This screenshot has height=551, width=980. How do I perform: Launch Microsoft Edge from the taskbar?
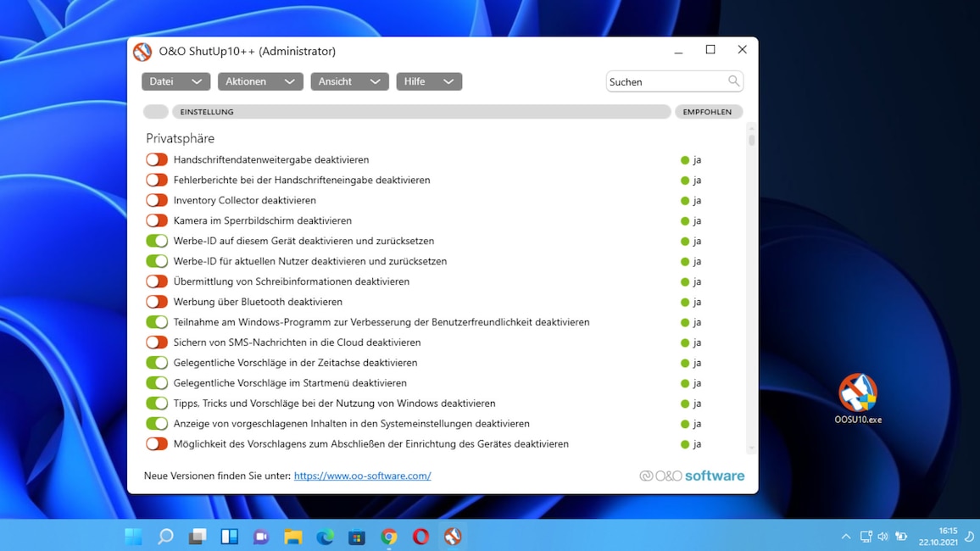(x=325, y=537)
